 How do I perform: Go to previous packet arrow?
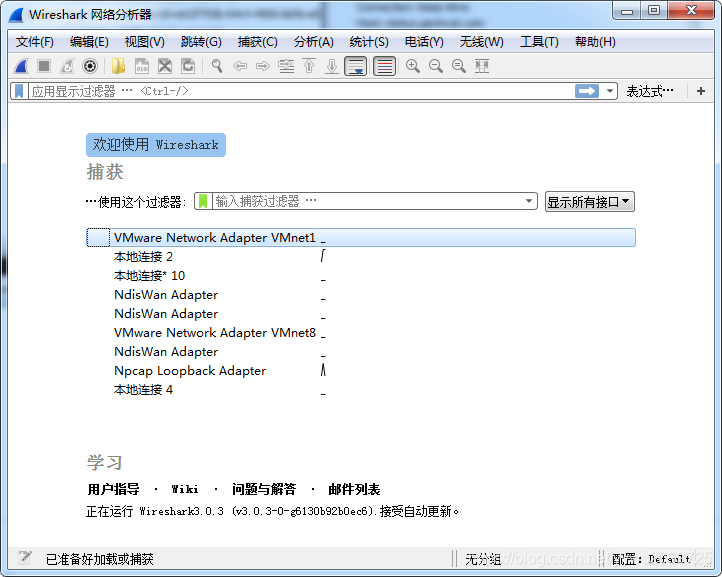tap(239, 66)
